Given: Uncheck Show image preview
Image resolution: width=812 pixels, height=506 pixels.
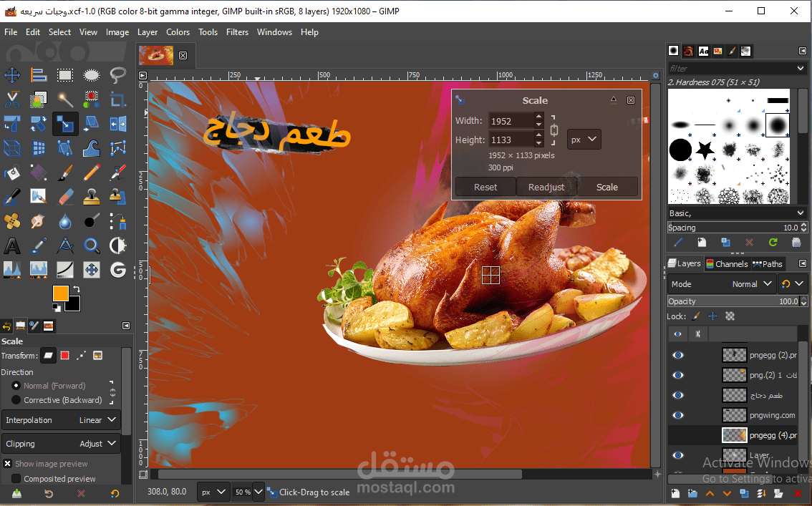Looking at the screenshot, I should click(8, 464).
